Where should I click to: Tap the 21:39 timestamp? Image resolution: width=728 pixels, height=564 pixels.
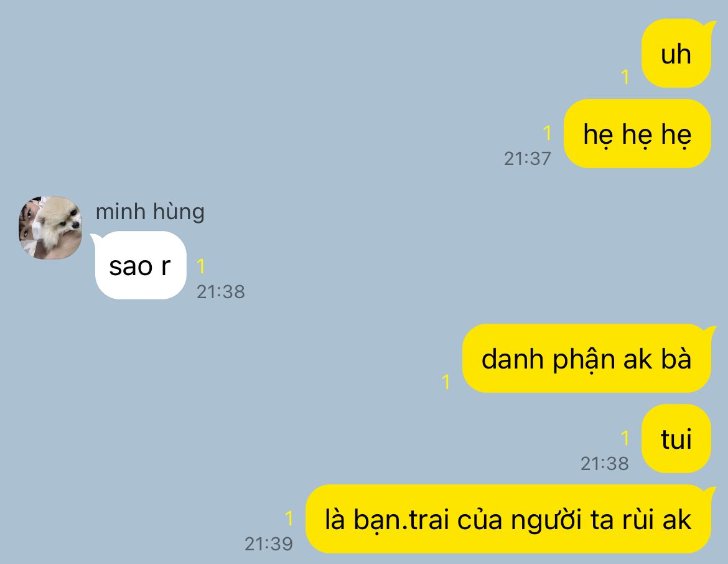[269, 544]
